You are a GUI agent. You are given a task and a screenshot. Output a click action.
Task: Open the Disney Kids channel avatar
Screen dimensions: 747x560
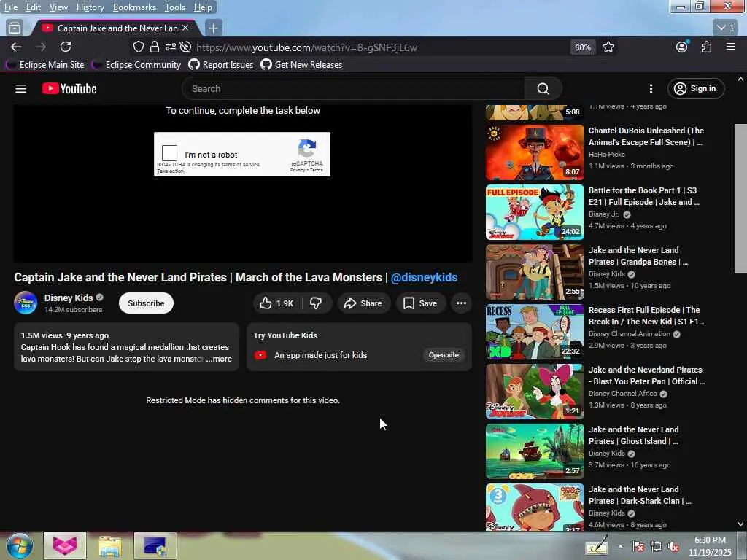click(x=26, y=303)
